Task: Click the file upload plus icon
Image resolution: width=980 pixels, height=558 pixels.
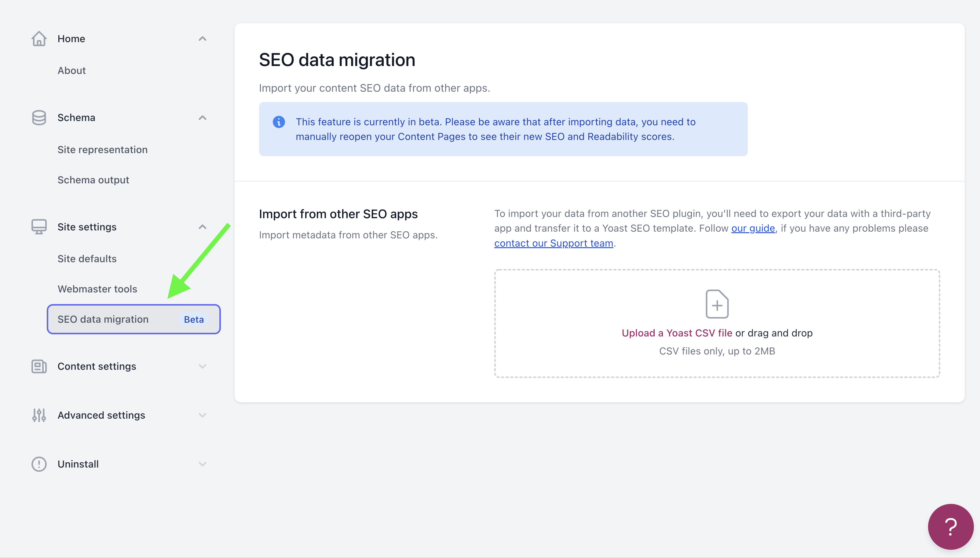Action: [717, 304]
